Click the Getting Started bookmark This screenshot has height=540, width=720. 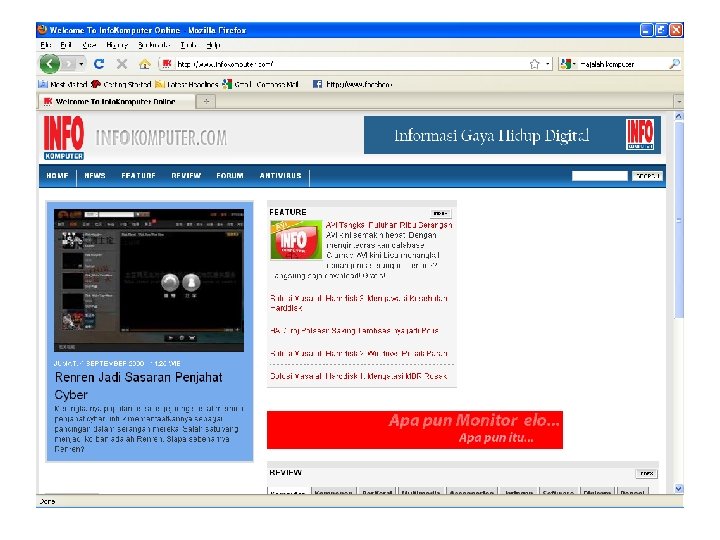[121, 84]
